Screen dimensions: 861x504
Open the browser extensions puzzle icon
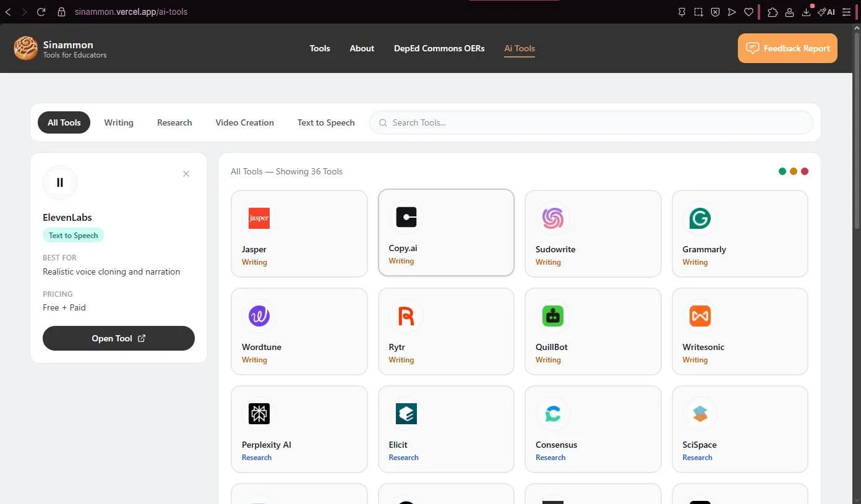[x=773, y=12]
